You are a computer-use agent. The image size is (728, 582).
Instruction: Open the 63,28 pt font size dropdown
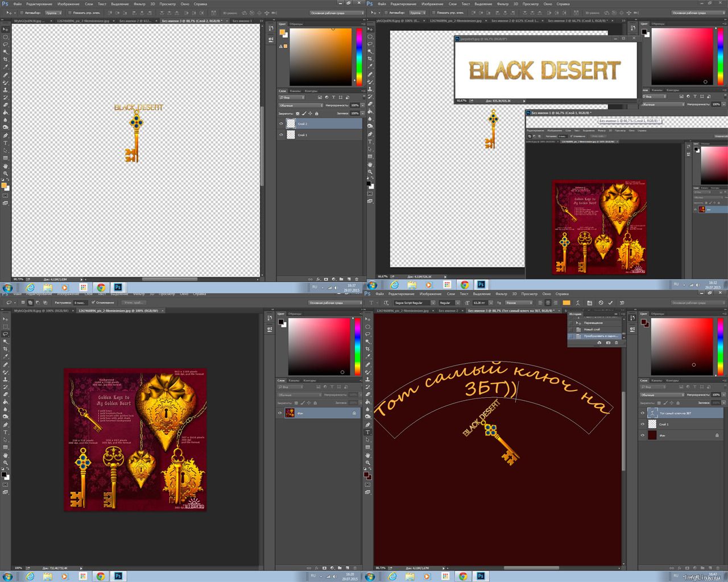(x=491, y=303)
